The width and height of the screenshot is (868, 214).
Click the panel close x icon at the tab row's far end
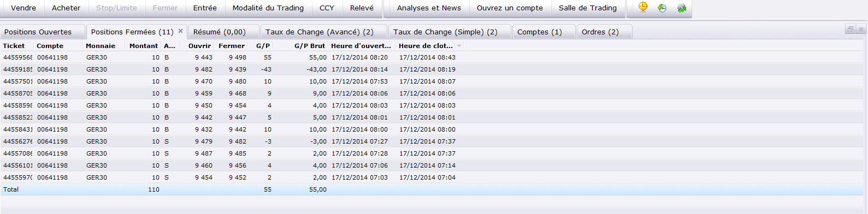pyautogui.click(x=861, y=29)
